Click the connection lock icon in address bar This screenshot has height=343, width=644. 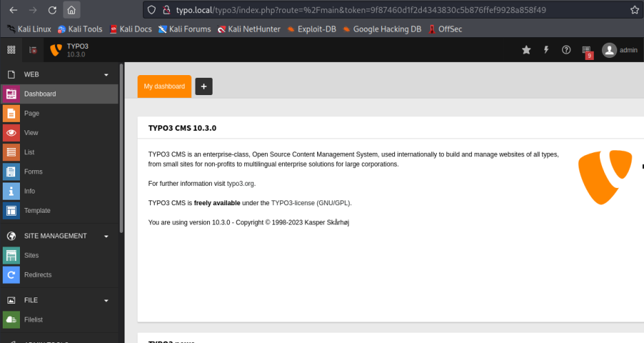point(167,10)
